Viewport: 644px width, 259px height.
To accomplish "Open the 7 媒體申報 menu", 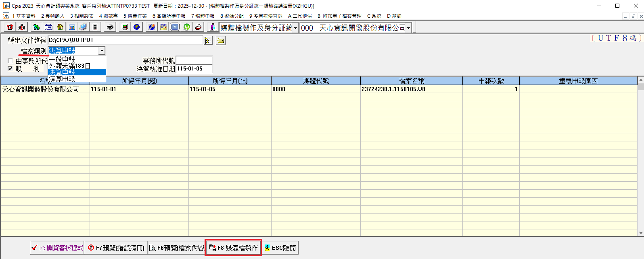I will coord(203,16).
